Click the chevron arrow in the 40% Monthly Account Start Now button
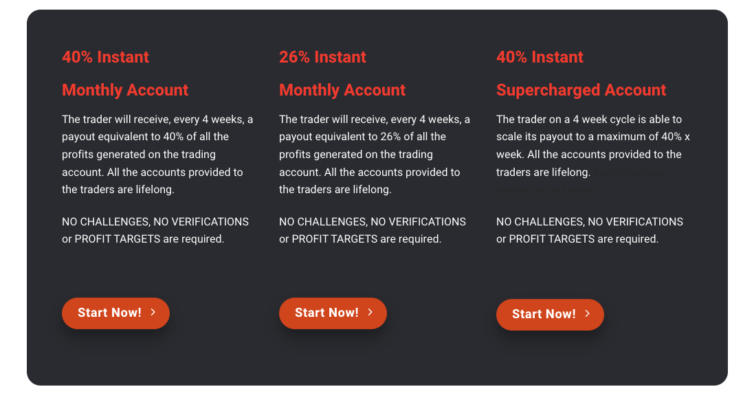This screenshot has width=754, height=400. coord(153,312)
